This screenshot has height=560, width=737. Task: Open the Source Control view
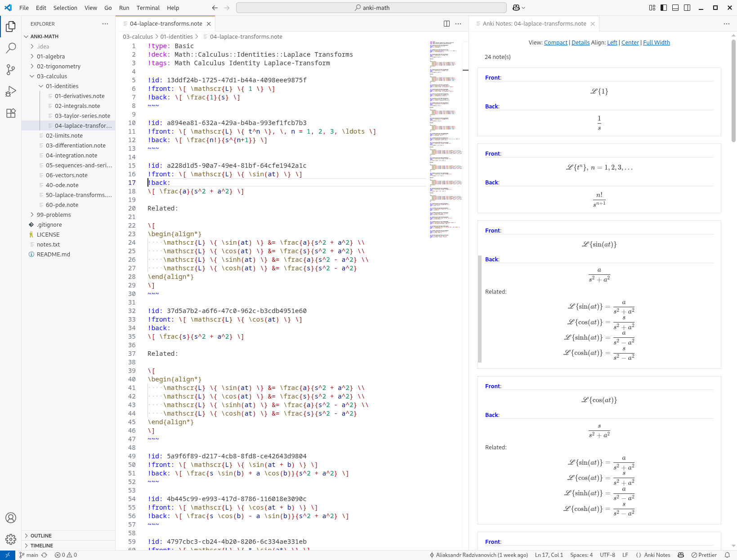pyautogui.click(x=11, y=70)
